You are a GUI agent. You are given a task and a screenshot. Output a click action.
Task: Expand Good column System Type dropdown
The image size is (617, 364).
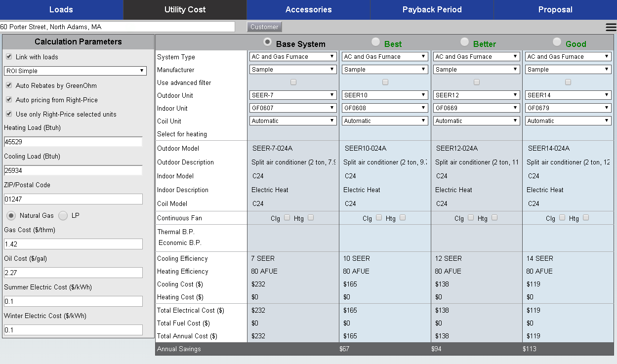(x=568, y=57)
